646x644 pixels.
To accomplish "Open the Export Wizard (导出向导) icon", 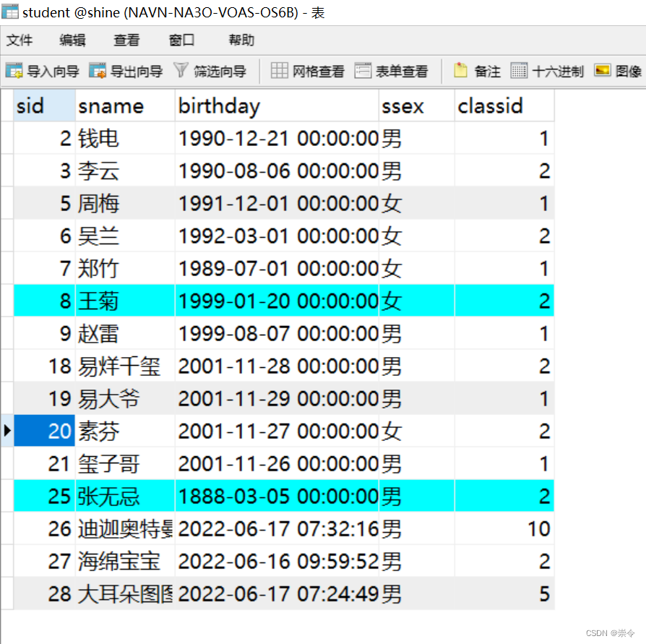I will pyautogui.click(x=98, y=71).
